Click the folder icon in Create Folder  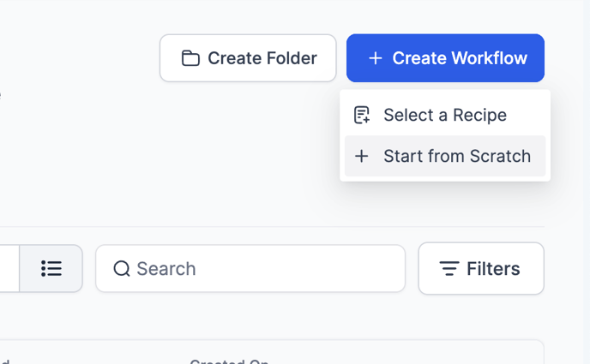(x=190, y=58)
